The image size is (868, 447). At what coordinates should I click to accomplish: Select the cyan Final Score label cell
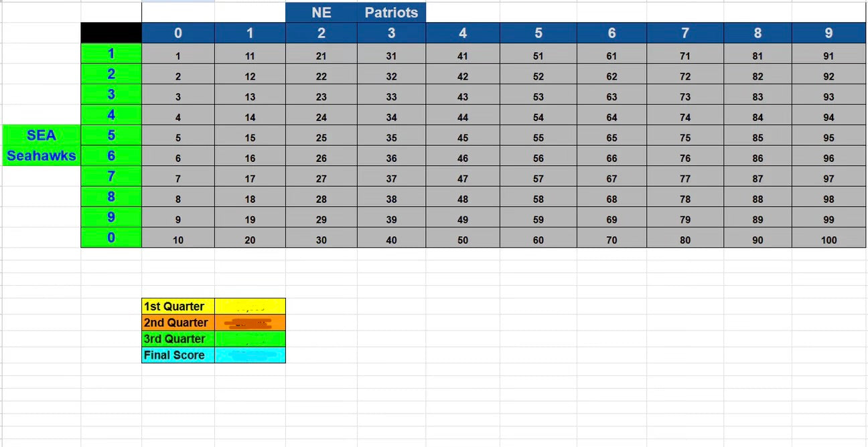pyautogui.click(x=178, y=355)
